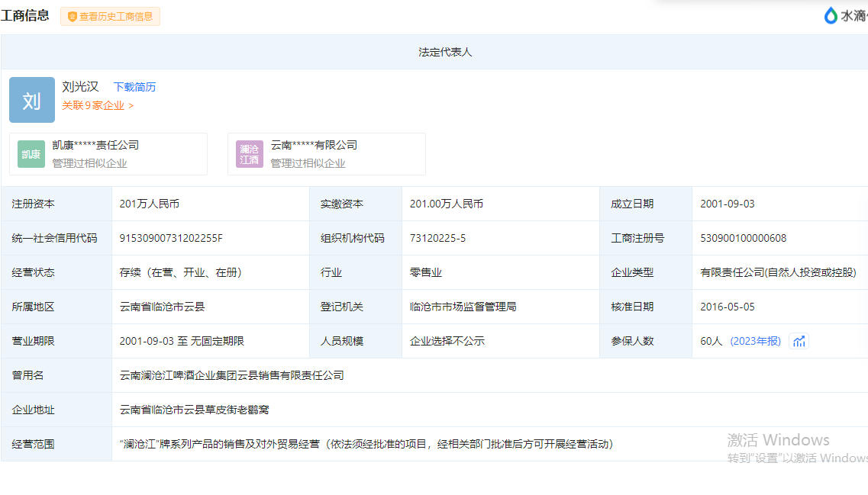
Task: Select registration number 530900100000608
Action: coord(744,239)
